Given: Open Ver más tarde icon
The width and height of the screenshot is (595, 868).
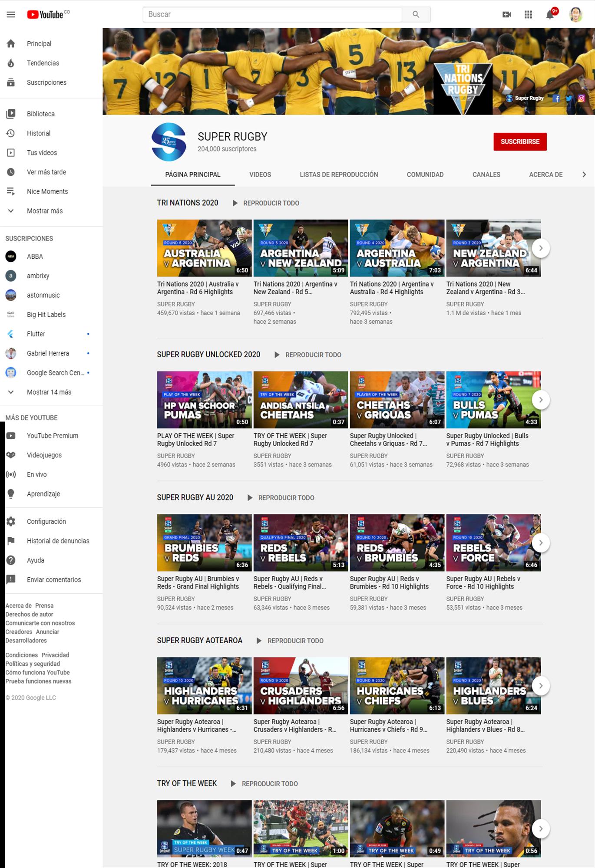Looking at the screenshot, I should [11, 172].
